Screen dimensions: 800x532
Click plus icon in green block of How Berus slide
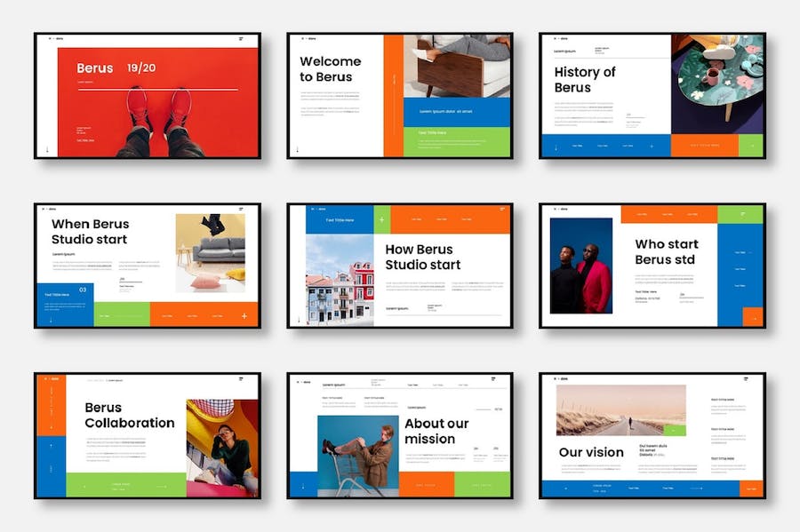click(381, 219)
